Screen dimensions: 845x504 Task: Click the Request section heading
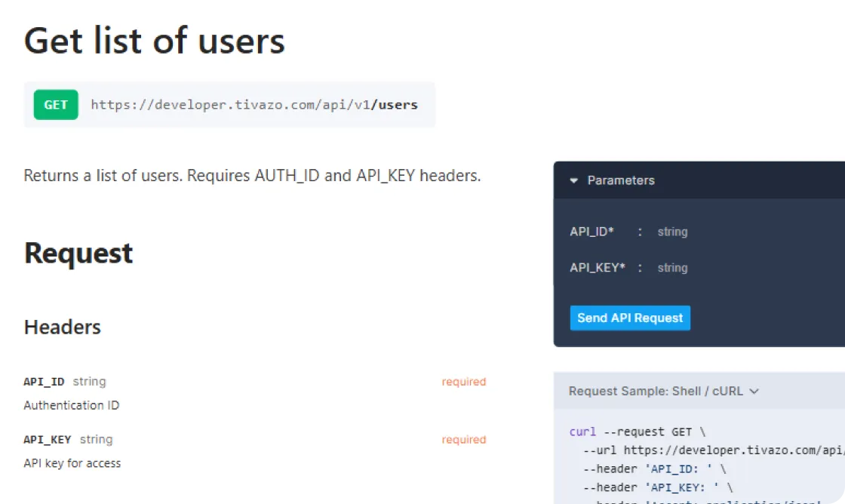pyautogui.click(x=78, y=254)
